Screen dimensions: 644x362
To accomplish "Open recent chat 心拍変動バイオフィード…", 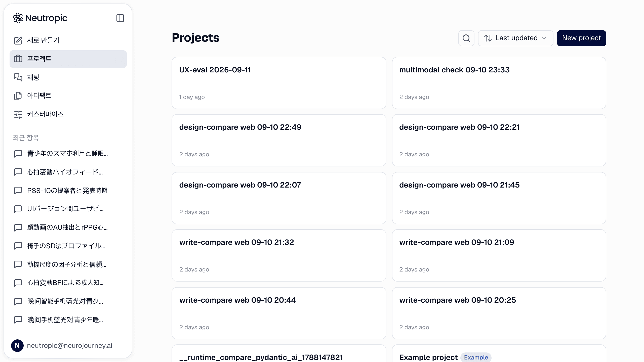I will coord(68,172).
